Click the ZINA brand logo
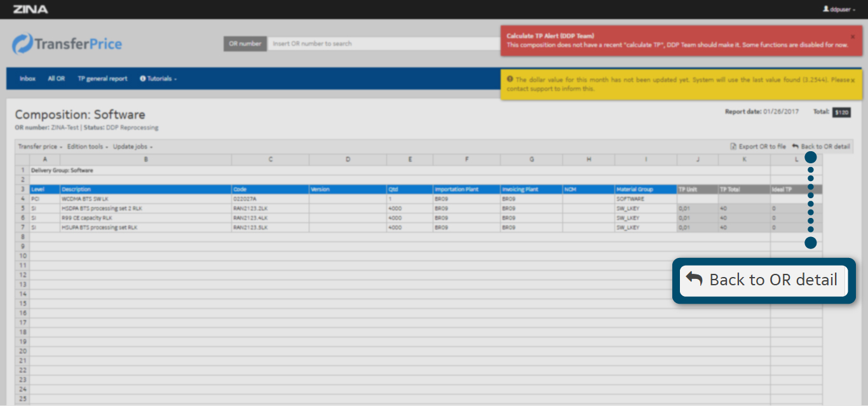Screen dimensions: 868x406 [30, 9]
